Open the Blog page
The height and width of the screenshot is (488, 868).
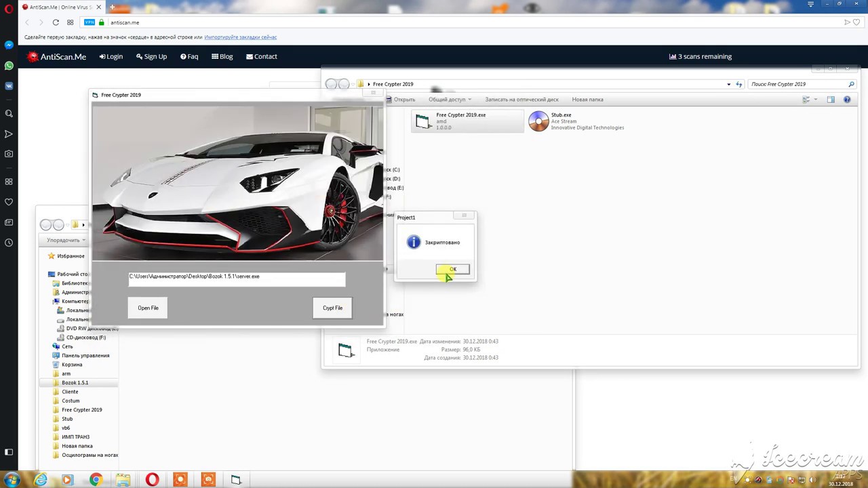pyautogui.click(x=222, y=56)
